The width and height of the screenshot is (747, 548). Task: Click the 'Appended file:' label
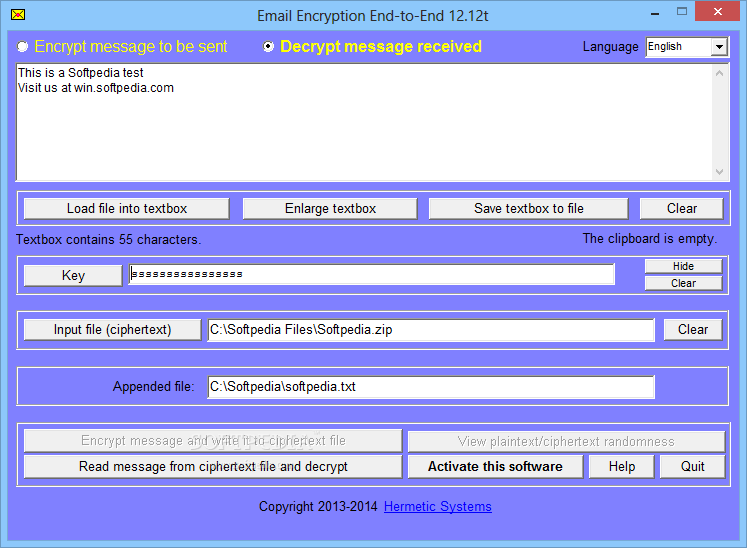153,386
